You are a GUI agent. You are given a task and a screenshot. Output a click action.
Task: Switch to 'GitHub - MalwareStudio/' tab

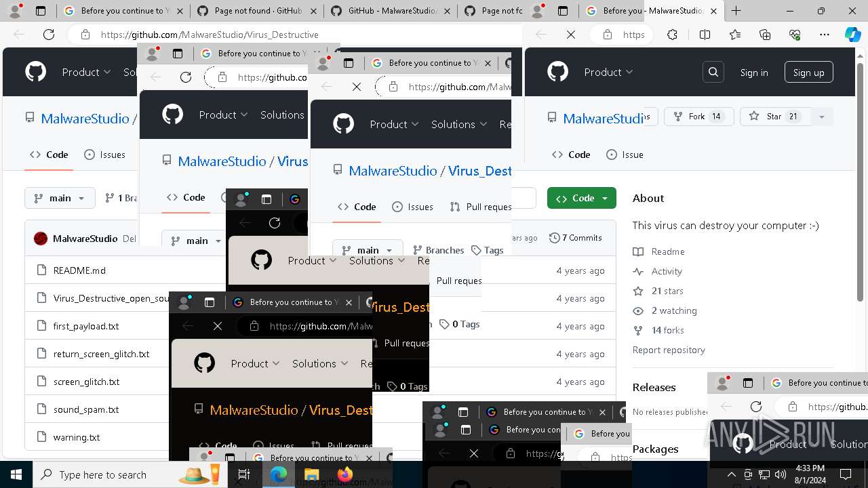tap(388, 11)
